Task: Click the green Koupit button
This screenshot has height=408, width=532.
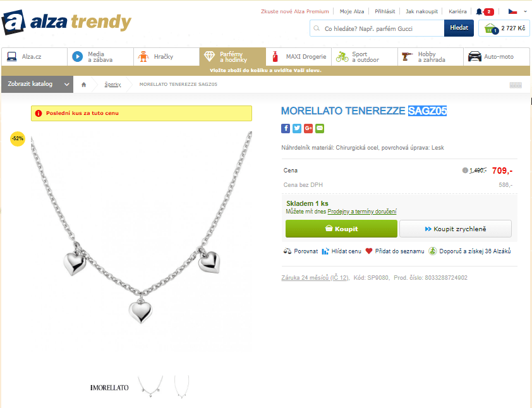Action: click(x=341, y=229)
